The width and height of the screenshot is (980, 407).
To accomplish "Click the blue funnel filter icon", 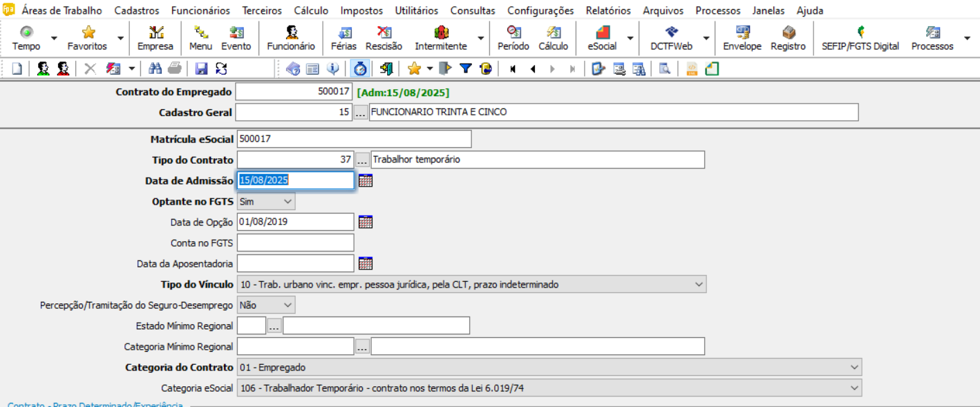I will pyautogui.click(x=466, y=68).
